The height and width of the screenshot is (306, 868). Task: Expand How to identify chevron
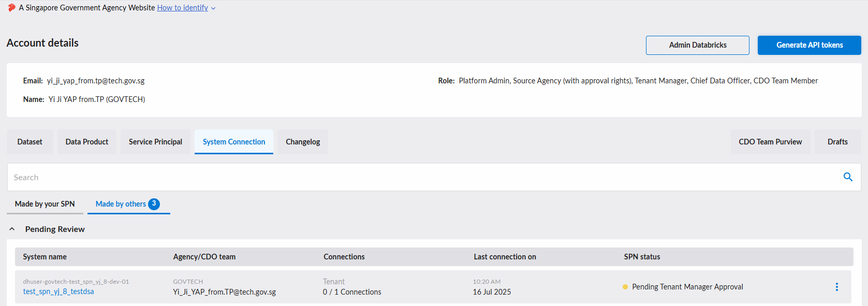coord(213,8)
